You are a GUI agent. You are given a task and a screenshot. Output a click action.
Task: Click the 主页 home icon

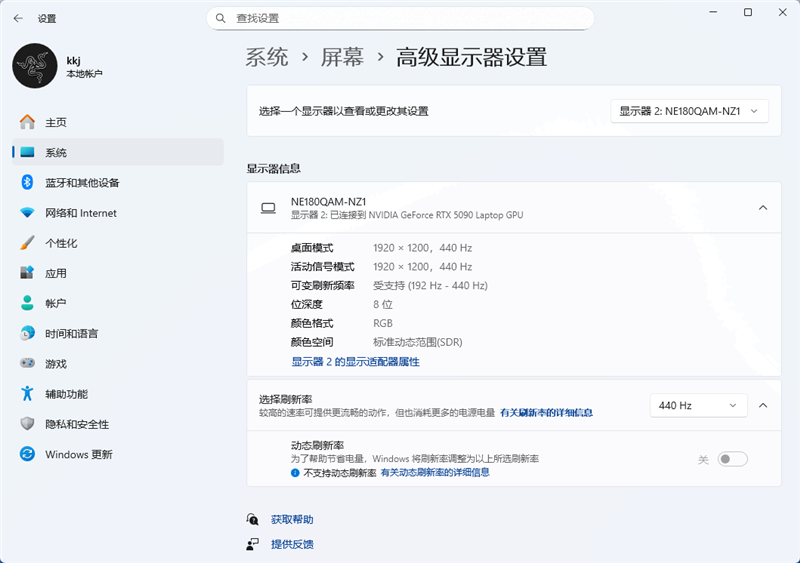pyautogui.click(x=27, y=123)
